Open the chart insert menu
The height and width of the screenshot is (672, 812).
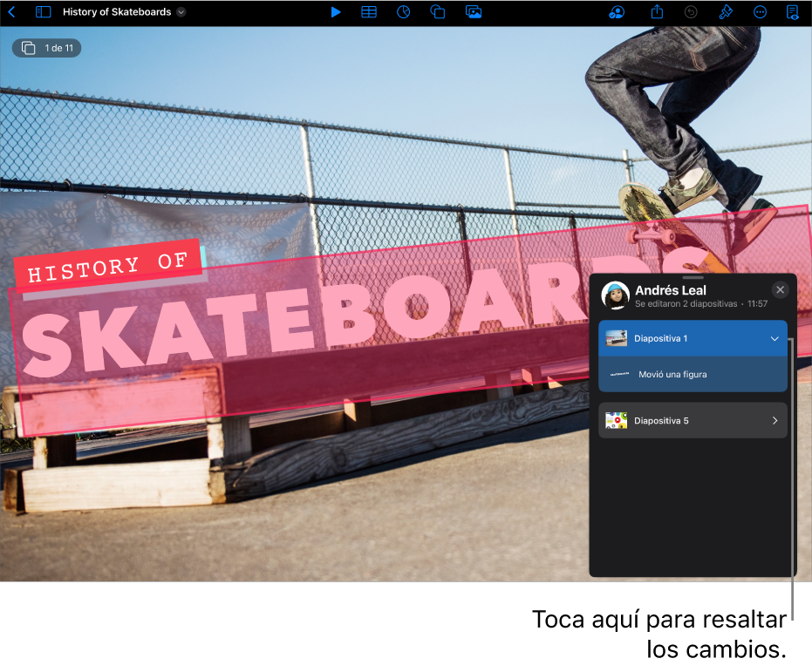click(x=404, y=12)
